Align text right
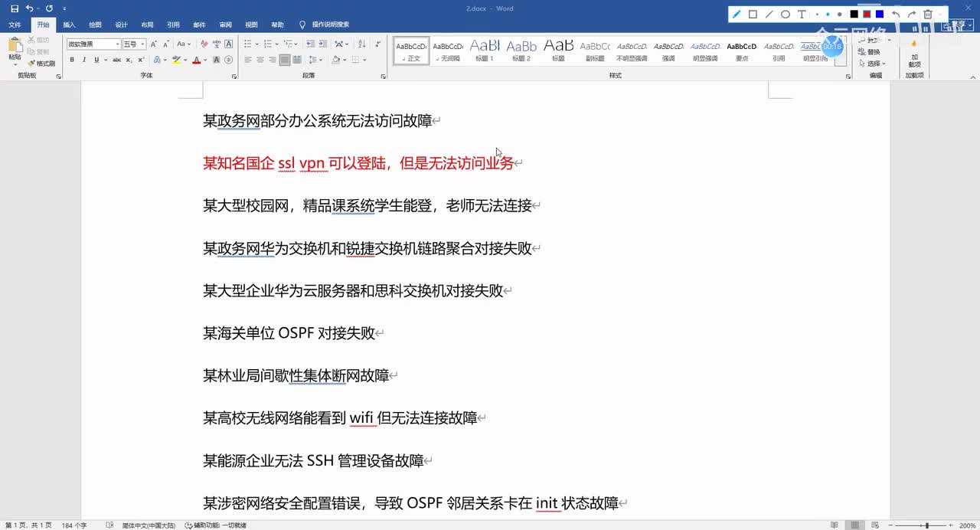The image size is (980, 530). [273, 60]
